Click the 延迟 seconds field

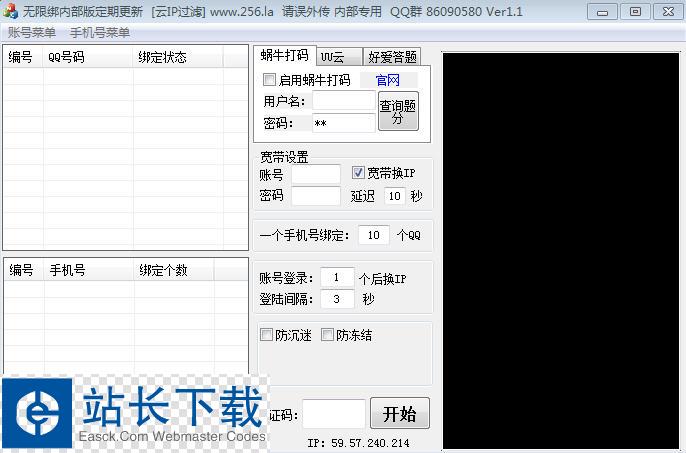(395, 196)
